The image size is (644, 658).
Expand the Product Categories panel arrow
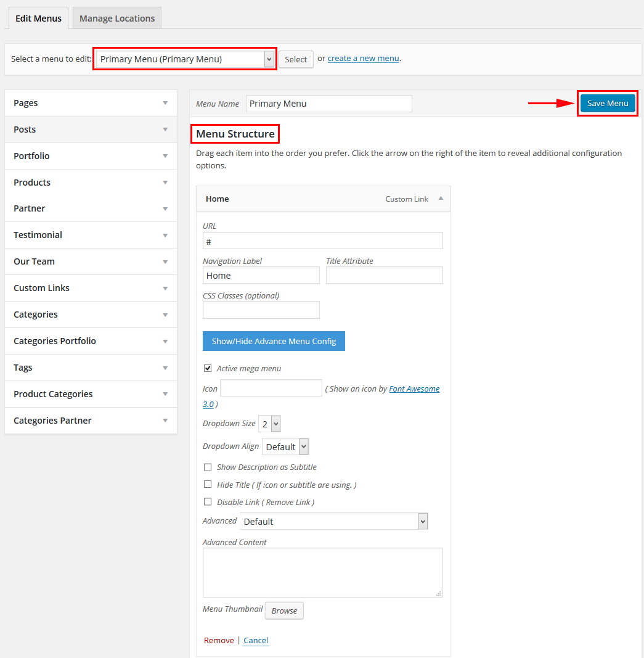[165, 394]
